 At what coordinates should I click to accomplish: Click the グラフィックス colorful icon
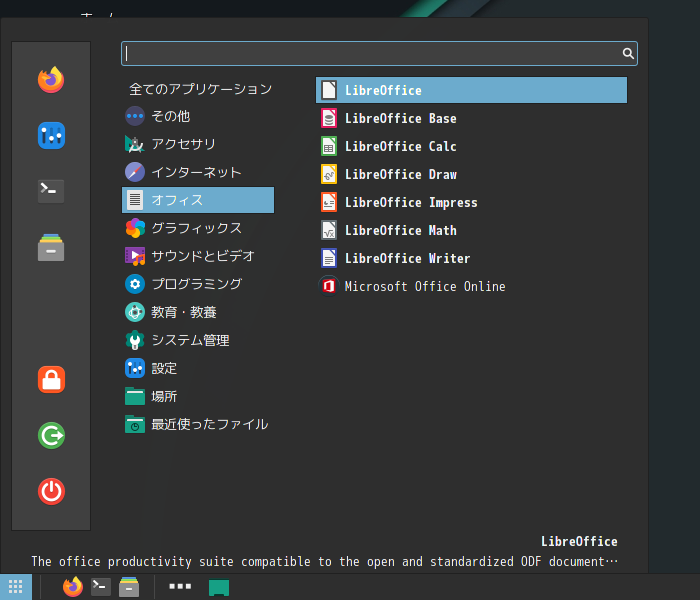135,228
